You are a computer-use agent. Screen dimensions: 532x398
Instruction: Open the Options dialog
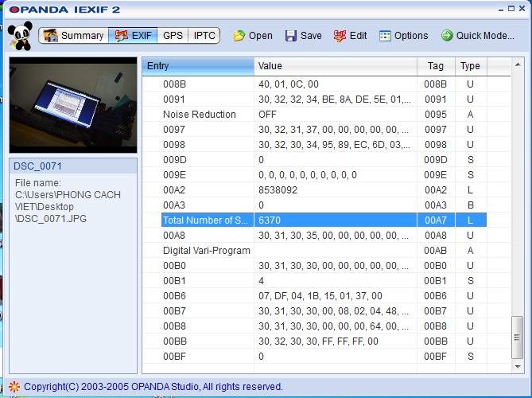(403, 36)
